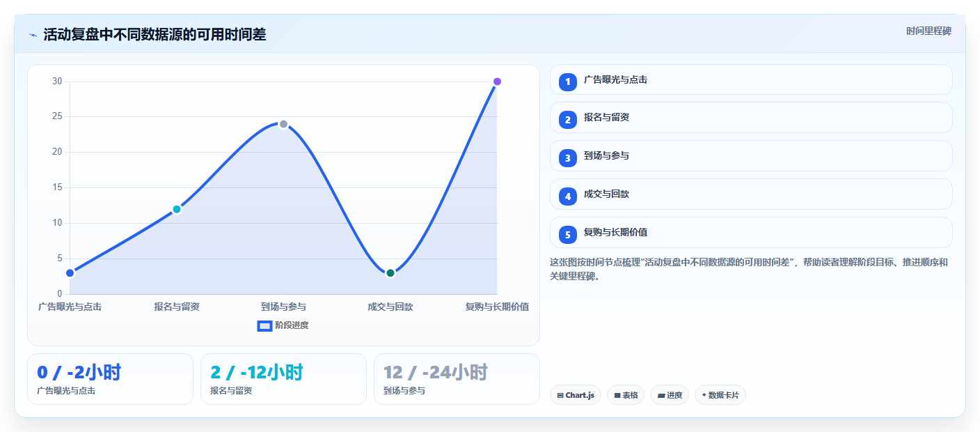Viewport: 980px width, 432px height.
Task: Select milestone 5 复购与长期价值 in list
Action: (x=751, y=232)
